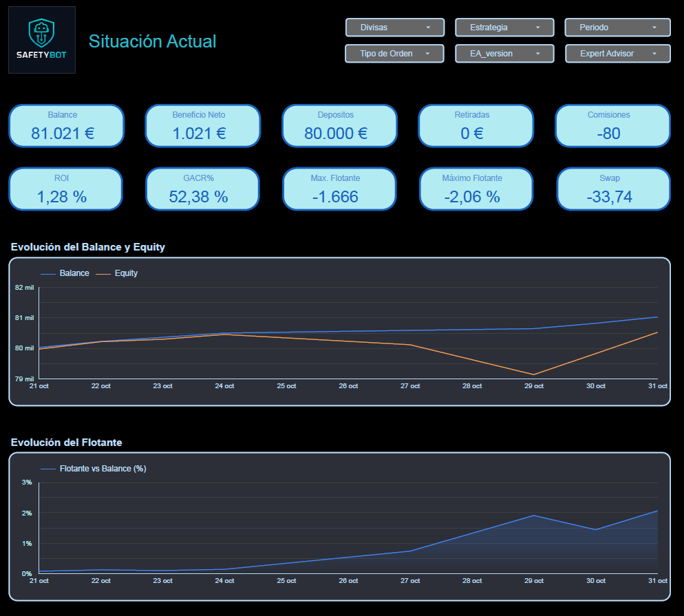This screenshot has height=616, width=684.
Task: Select the GACR% card showing 52,38 %
Action: (x=202, y=189)
